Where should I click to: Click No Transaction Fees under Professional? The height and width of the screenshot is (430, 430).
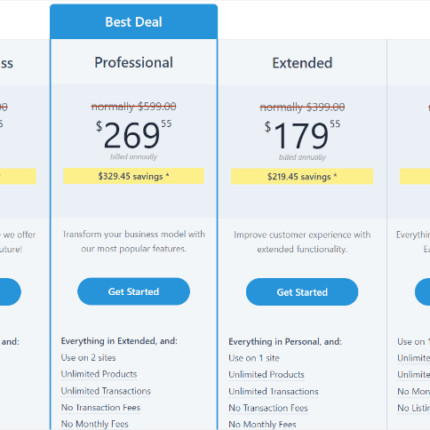click(x=101, y=407)
